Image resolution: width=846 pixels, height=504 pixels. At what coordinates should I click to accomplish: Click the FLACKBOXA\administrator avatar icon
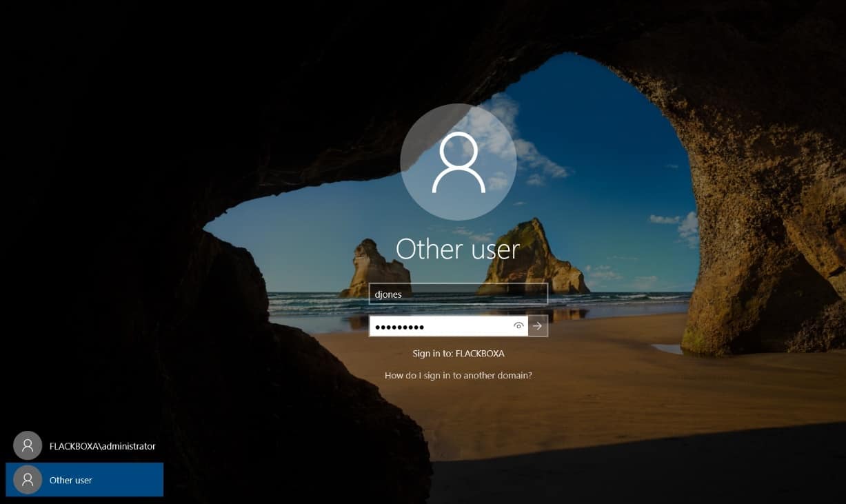[28, 446]
